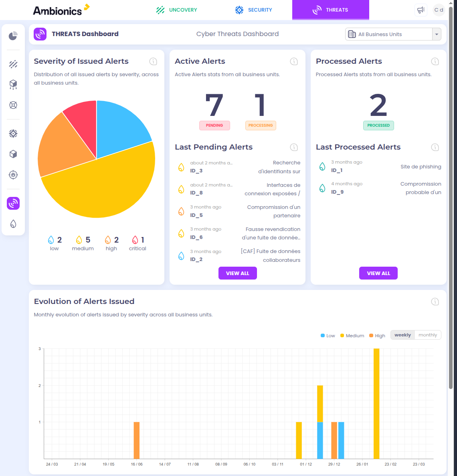Select the plain cube icon in the sidebar

pyautogui.click(x=13, y=154)
